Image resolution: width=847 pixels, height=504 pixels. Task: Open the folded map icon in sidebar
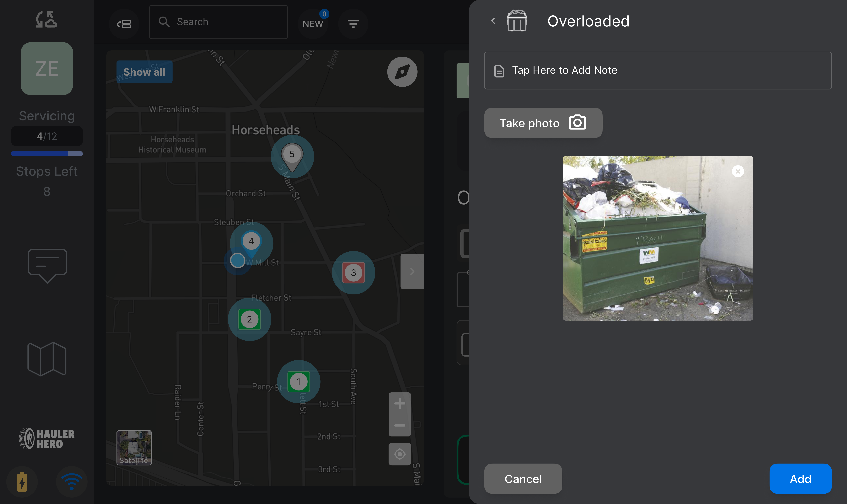tap(47, 359)
